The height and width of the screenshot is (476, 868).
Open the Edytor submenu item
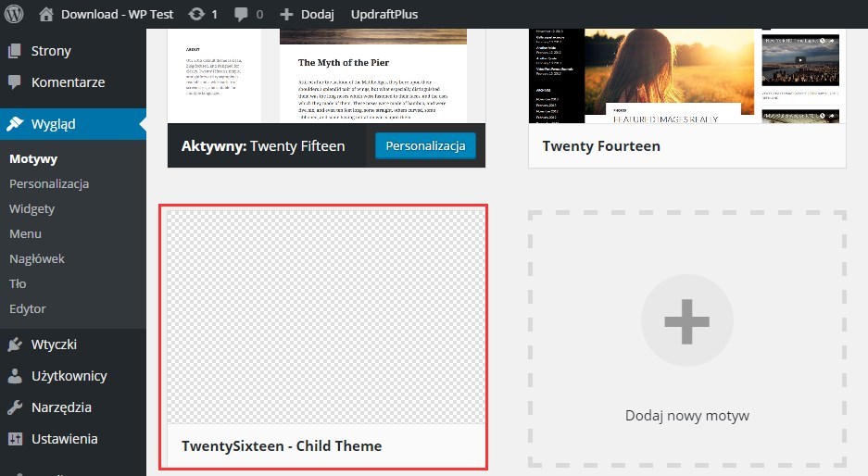point(28,309)
